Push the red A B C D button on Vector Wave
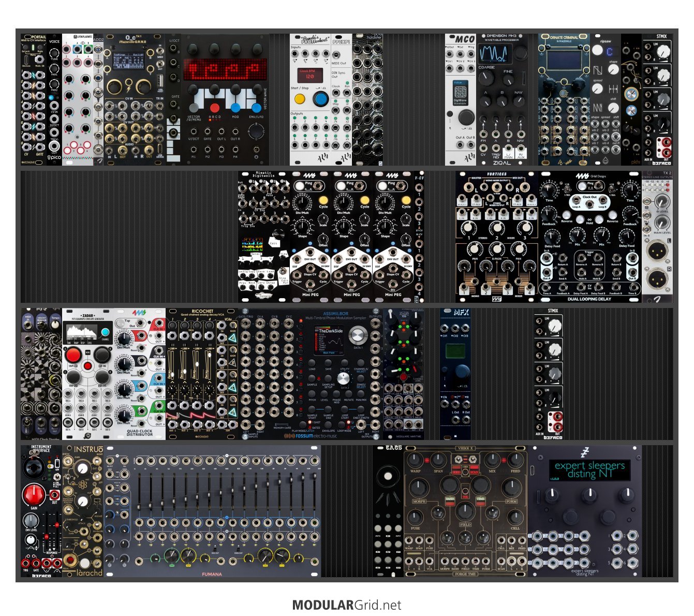694x616 pixels. [214, 109]
